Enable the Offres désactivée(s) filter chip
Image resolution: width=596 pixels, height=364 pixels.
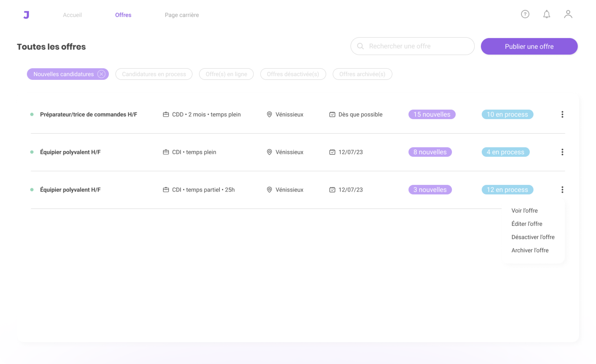point(293,74)
